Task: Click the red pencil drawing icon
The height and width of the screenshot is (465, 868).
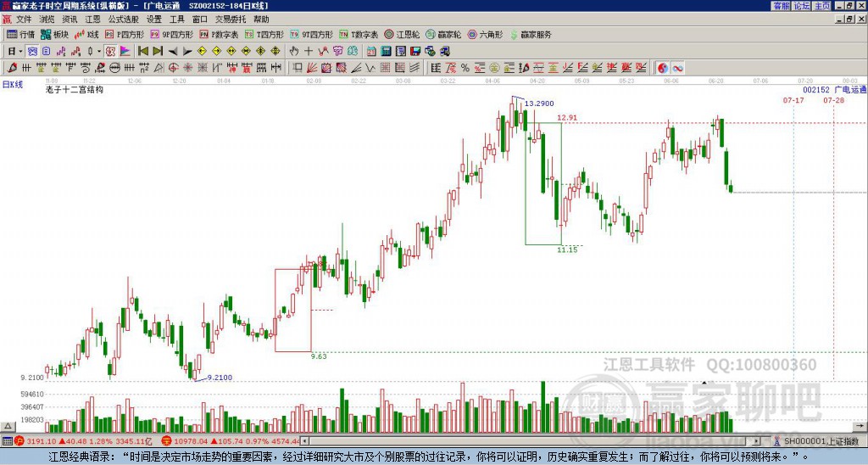Action: [x=12, y=68]
